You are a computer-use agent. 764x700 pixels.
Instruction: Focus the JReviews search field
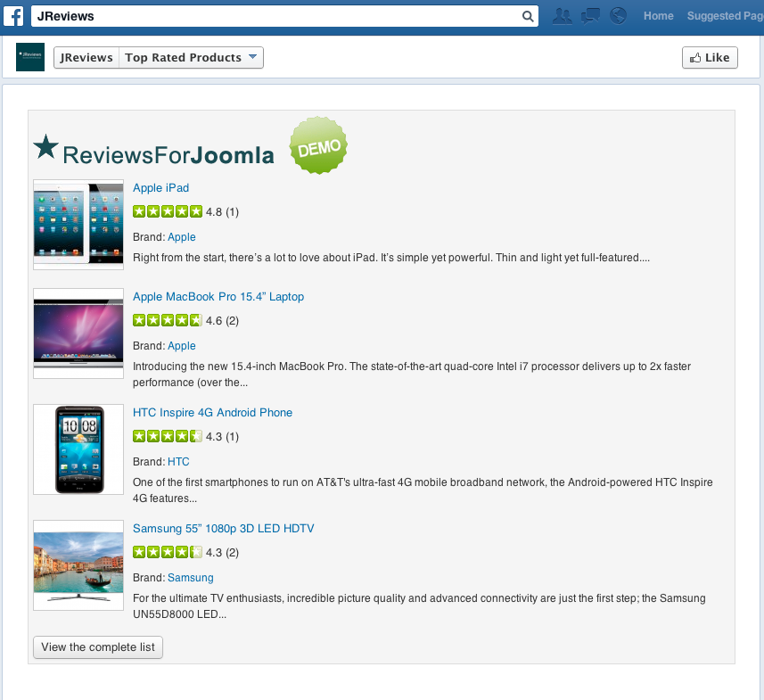coord(276,16)
